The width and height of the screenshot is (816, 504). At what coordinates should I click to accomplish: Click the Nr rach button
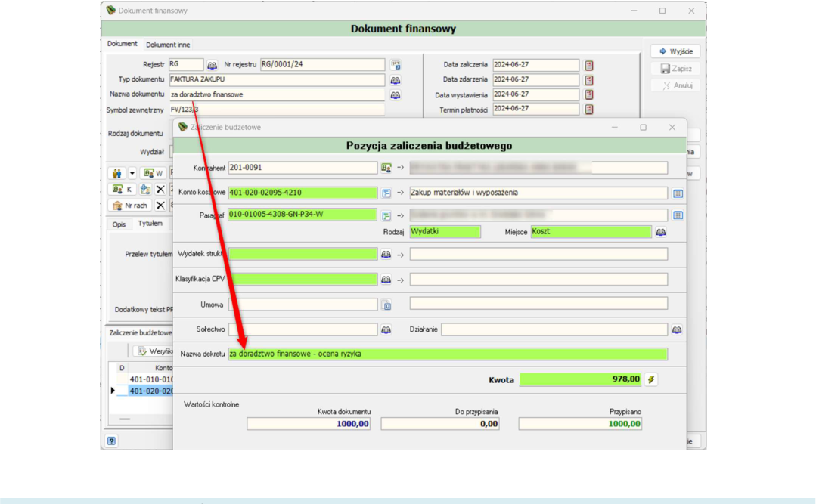pos(130,206)
